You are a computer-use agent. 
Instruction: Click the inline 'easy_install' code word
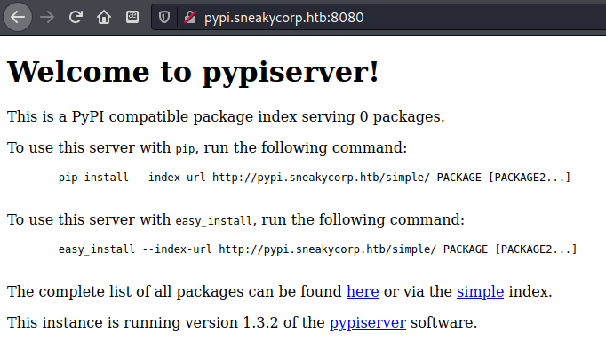click(214, 220)
